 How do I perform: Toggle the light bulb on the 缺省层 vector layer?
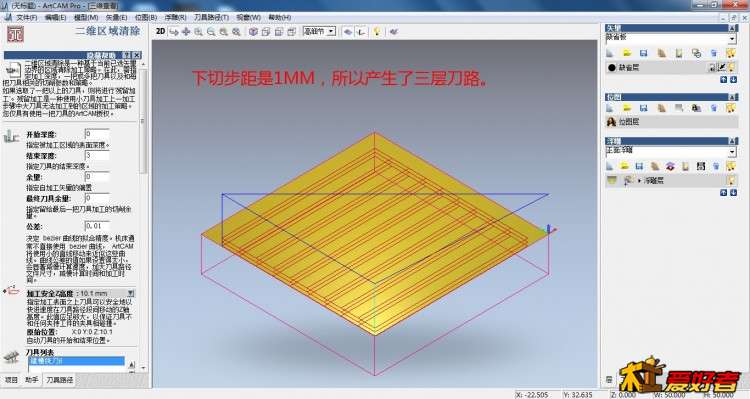731,67
